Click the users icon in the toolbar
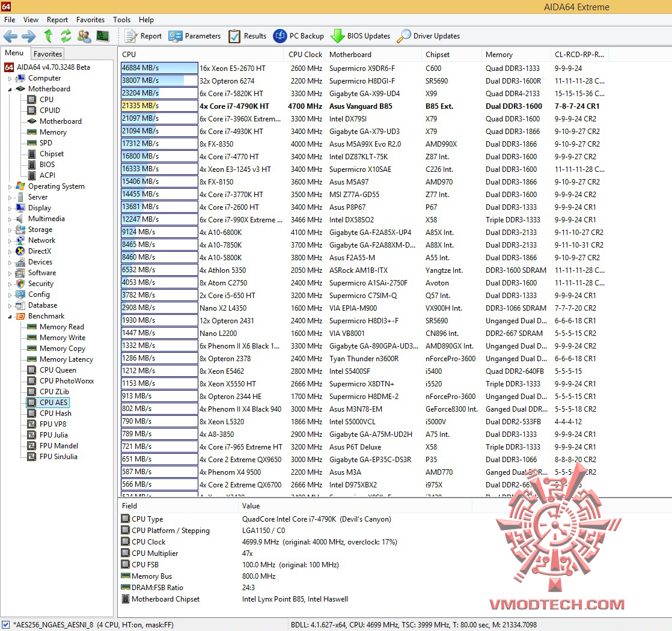The image size is (672, 631). 84,36
